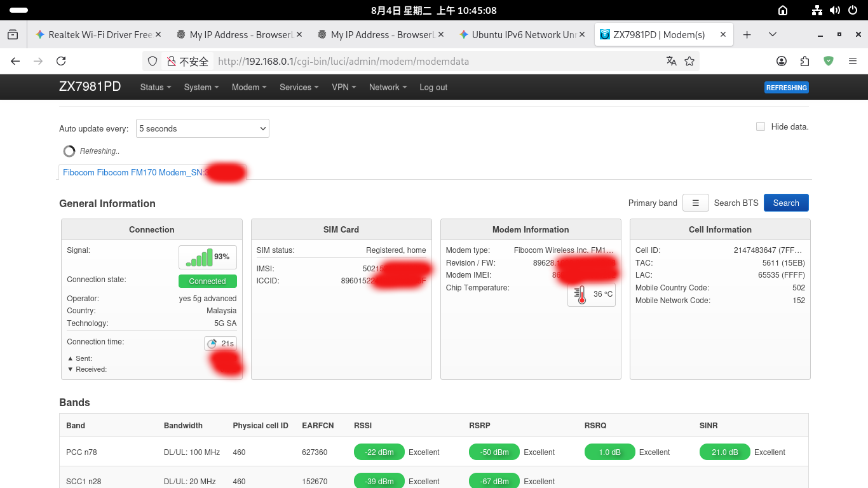Click the insecure connection lock icon
This screenshot has width=868, height=488.
pyautogui.click(x=171, y=61)
